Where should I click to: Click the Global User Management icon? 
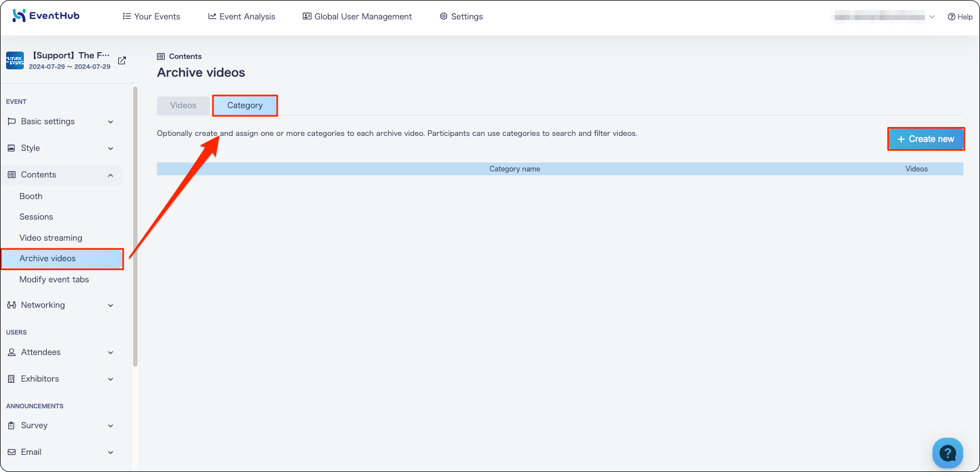(x=307, y=16)
